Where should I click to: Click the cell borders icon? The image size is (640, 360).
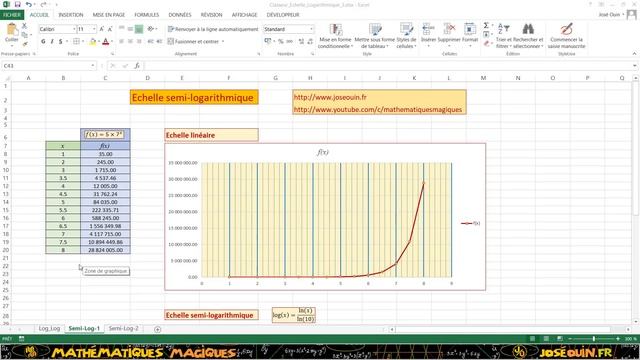coord(76,41)
